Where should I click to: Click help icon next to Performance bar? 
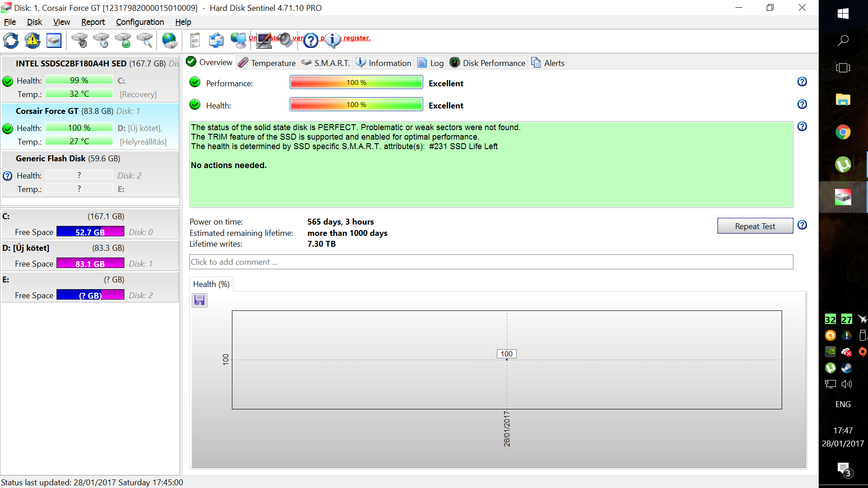[x=802, y=82]
